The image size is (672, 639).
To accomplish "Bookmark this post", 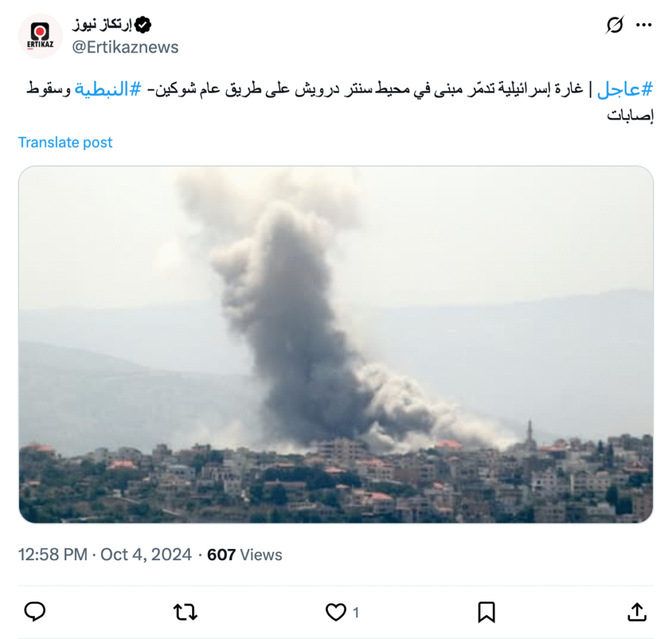I will tap(486, 612).
